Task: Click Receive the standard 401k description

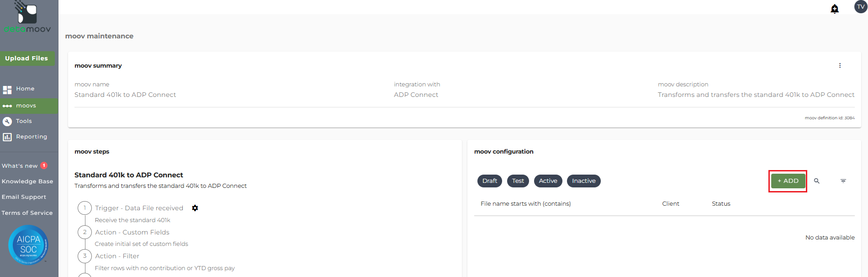Action: [x=132, y=220]
